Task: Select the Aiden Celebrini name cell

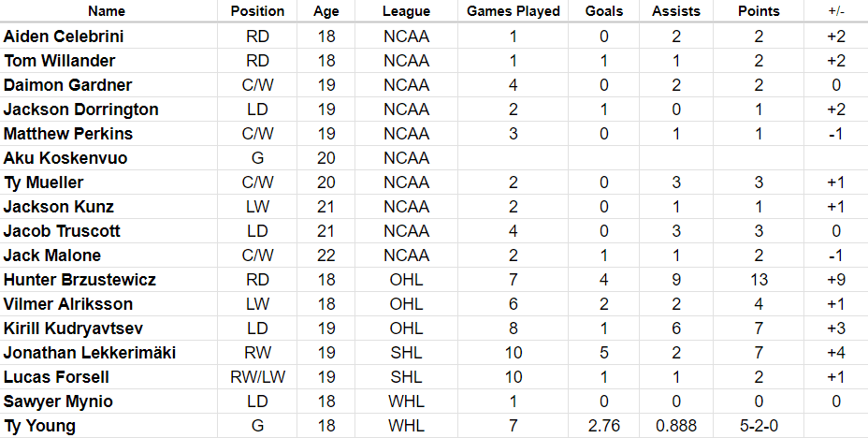Action: coord(64,36)
